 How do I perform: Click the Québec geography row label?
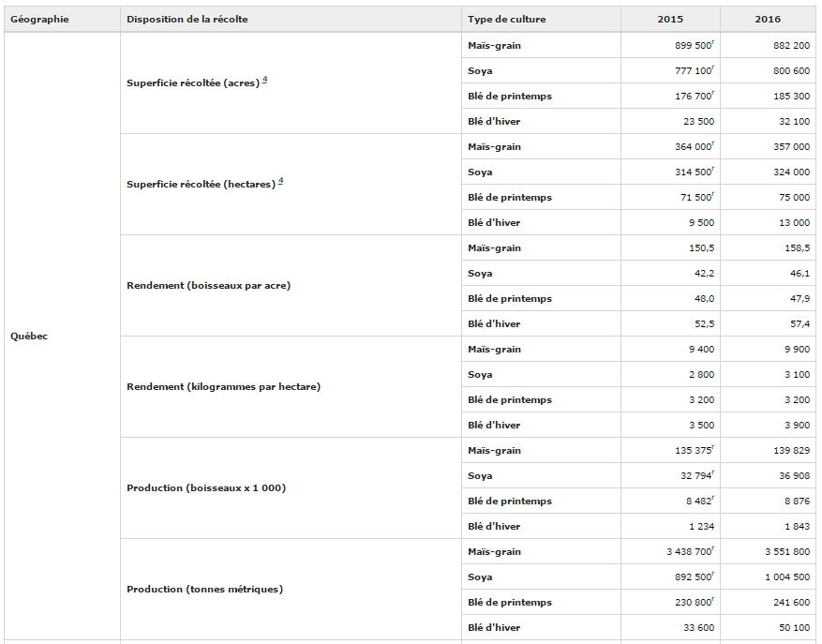coord(29,337)
